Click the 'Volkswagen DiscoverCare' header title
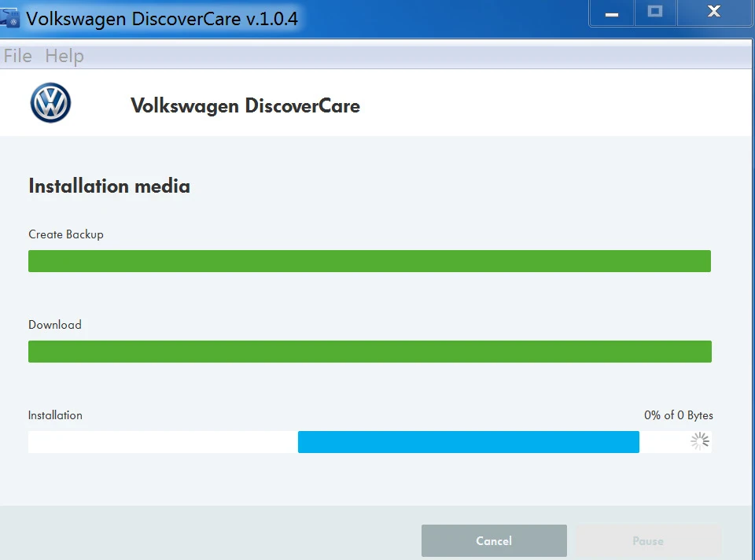Image resolution: width=755 pixels, height=560 pixels. click(x=245, y=106)
